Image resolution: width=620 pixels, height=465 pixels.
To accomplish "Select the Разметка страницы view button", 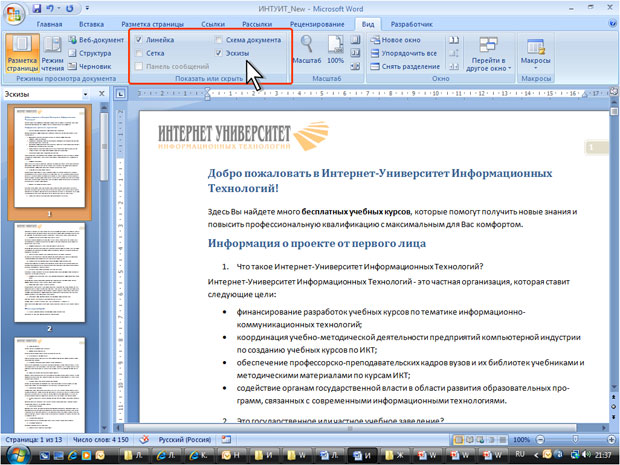I will pyautogui.click(x=23, y=53).
